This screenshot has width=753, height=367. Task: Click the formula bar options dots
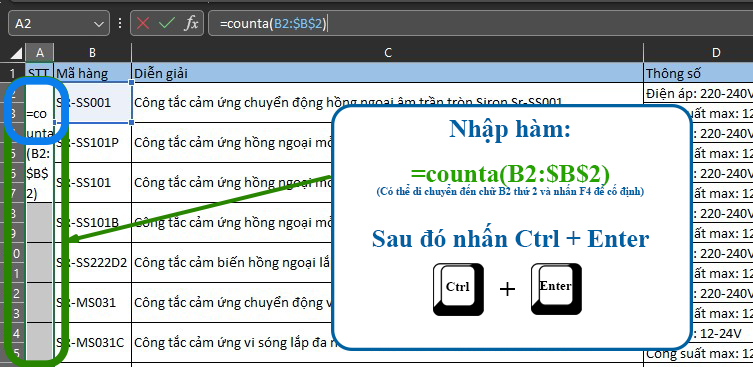pos(120,23)
